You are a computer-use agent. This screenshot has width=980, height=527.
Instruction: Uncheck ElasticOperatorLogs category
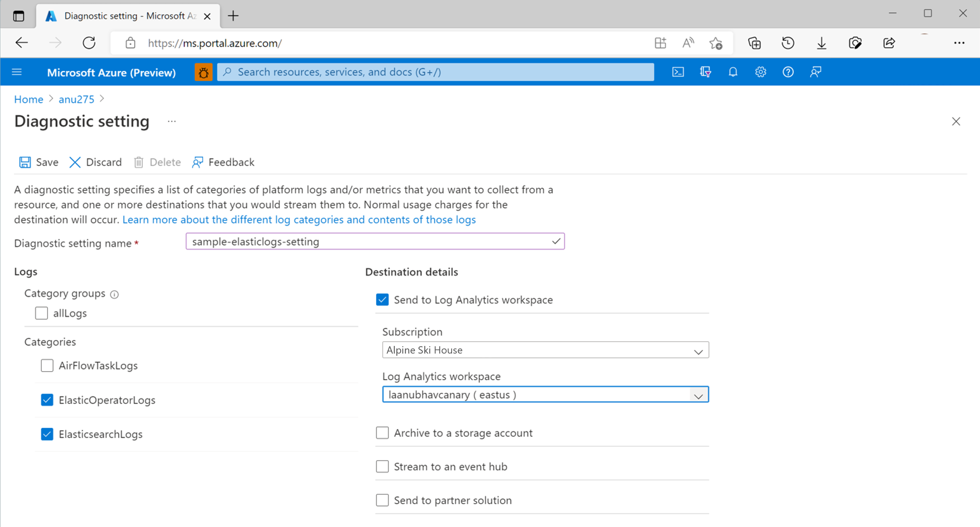47,400
